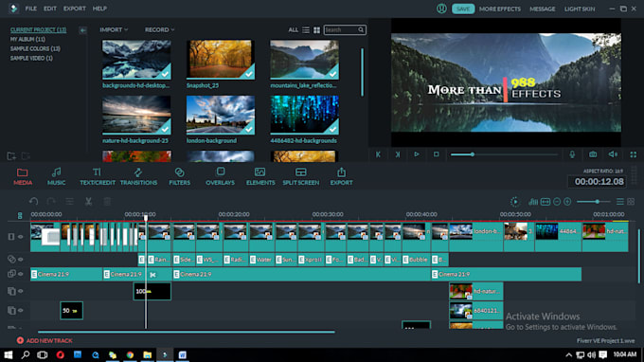
Task: Toggle visibility of the effects track
Action: tap(21, 260)
